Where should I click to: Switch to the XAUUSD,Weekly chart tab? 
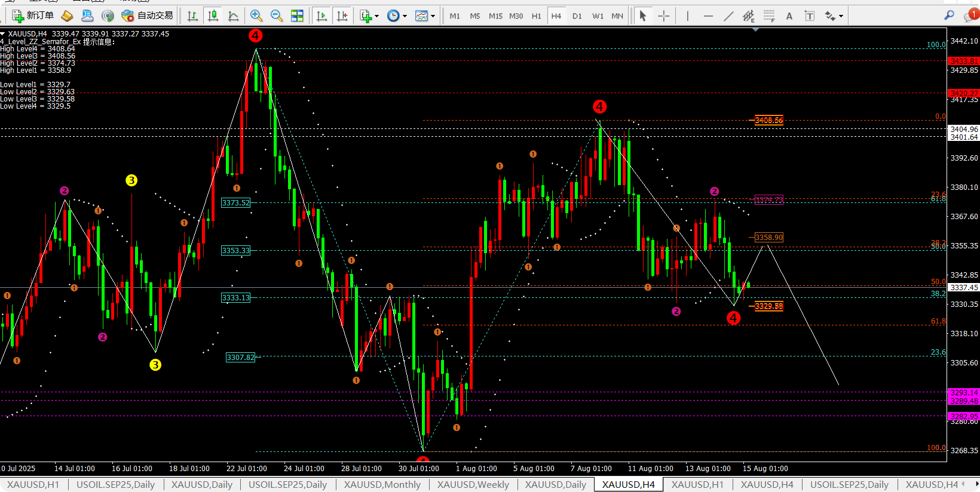coord(473,484)
